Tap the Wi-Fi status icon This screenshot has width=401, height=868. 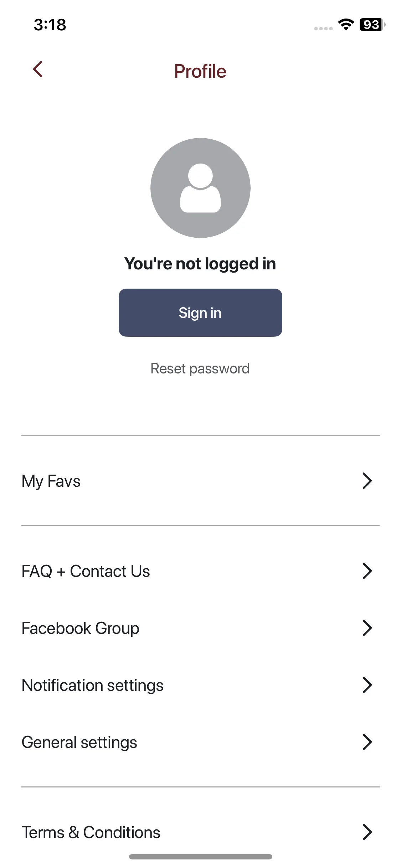[x=346, y=25]
